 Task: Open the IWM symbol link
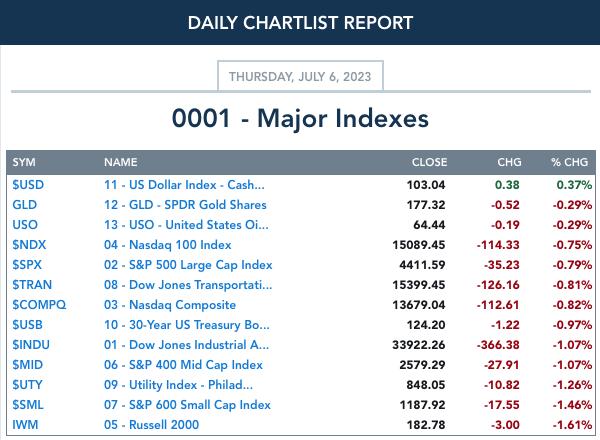(25, 425)
